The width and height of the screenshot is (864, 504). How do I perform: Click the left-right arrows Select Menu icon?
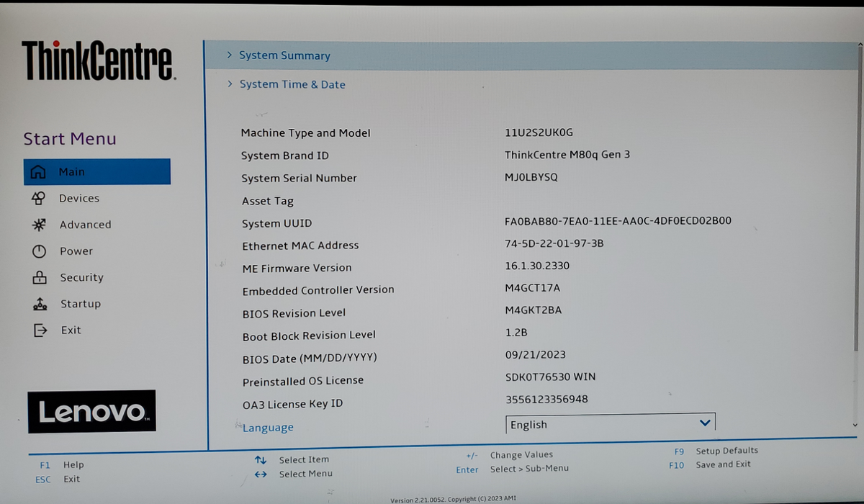261,474
